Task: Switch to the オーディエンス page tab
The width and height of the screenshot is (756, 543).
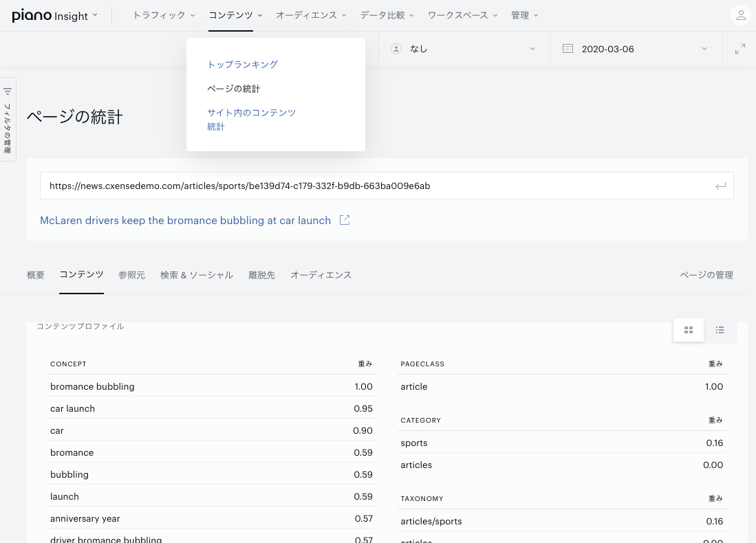Action: point(321,275)
